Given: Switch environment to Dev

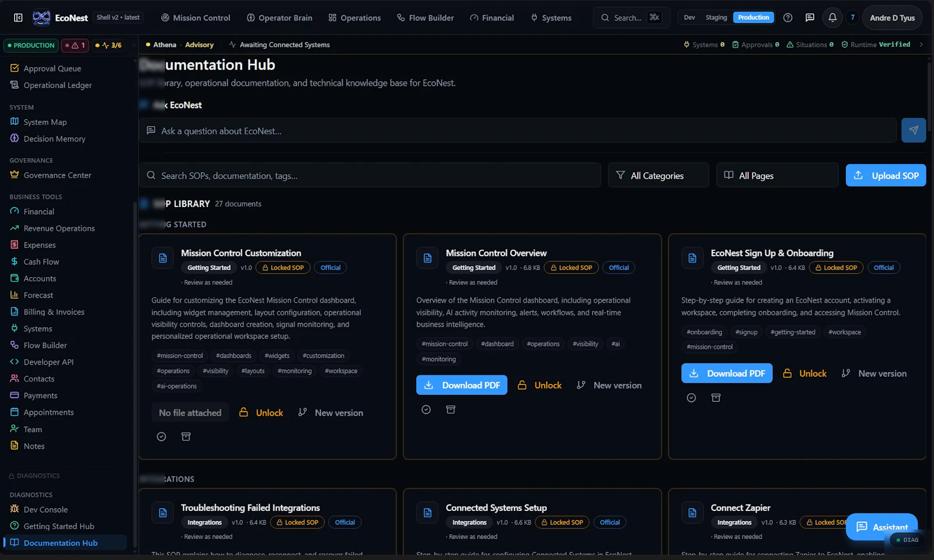Looking at the screenshot, I should (x=689, y=17).
